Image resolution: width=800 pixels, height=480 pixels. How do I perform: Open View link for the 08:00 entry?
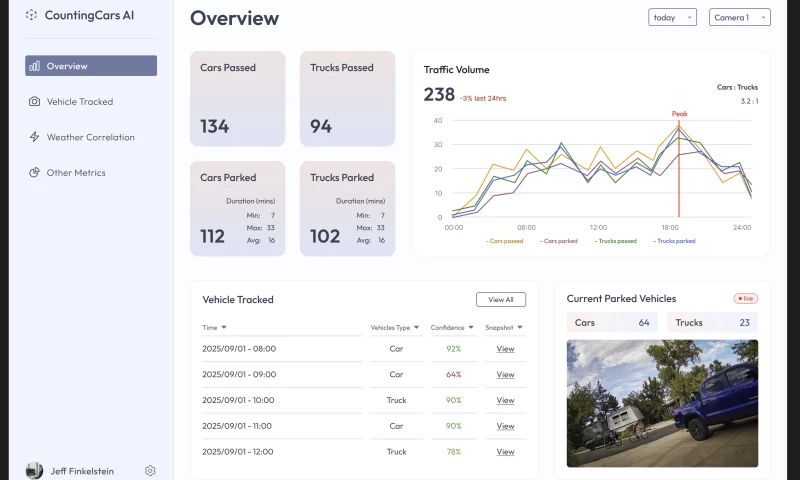point(505,349)
